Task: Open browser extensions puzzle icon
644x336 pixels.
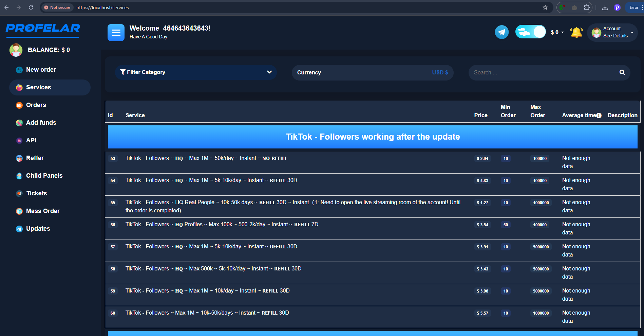Action: (587, 7)
